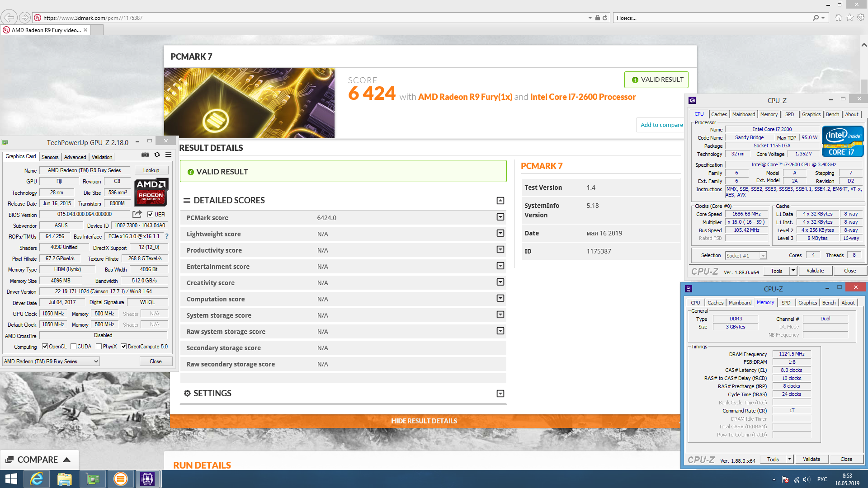Toggle OpenCL checkbox in GPU-Z

click(x=45, y=347)
